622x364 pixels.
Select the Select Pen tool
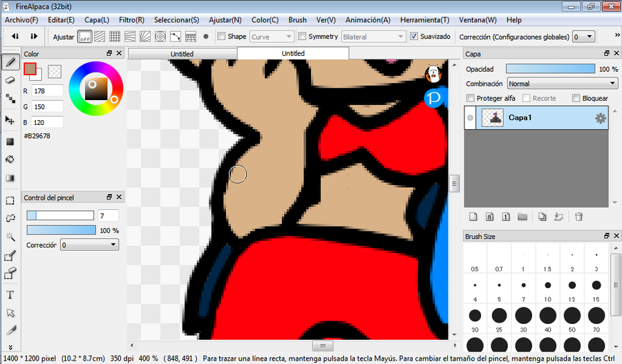click(x=10, y=256)
